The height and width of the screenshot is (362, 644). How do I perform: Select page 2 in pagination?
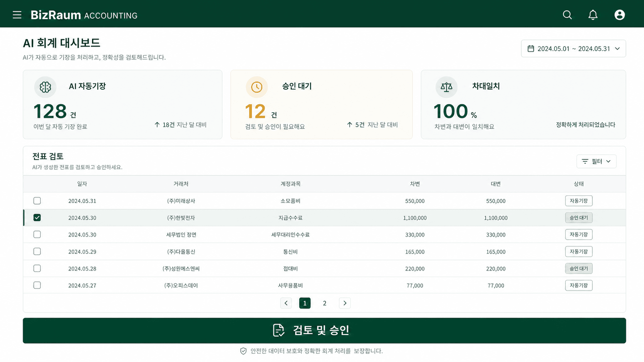pos(325,303)
